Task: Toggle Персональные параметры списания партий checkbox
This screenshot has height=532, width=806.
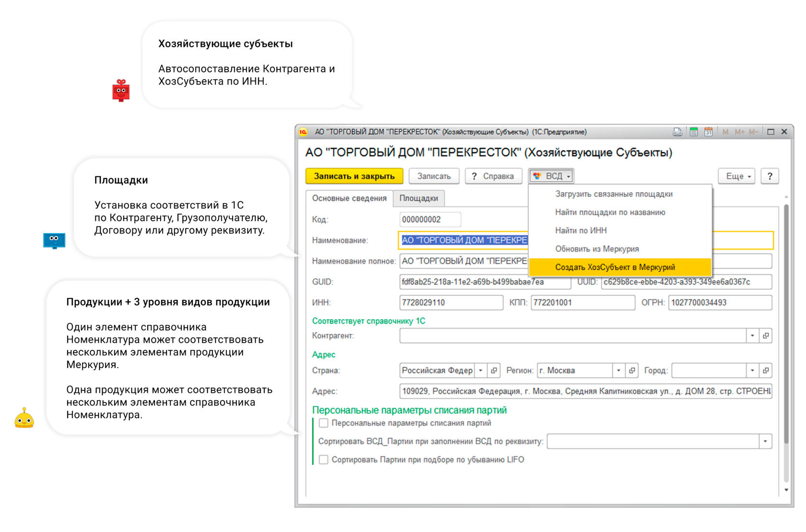Action: (x=324, y=423)
